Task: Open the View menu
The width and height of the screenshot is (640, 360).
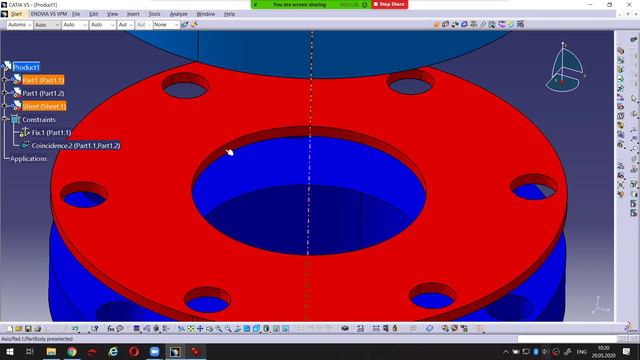Action: pyautogui.click(x=112, y=14)
